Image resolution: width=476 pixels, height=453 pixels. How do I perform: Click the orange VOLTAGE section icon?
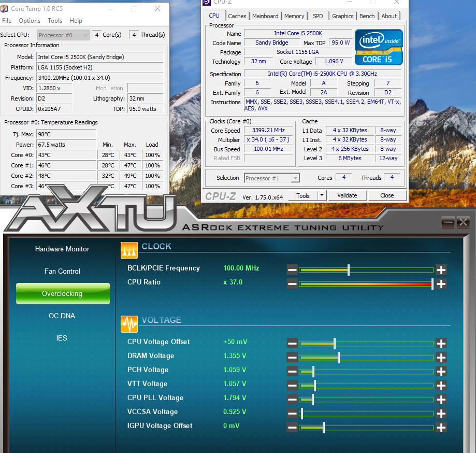[129, 324]
